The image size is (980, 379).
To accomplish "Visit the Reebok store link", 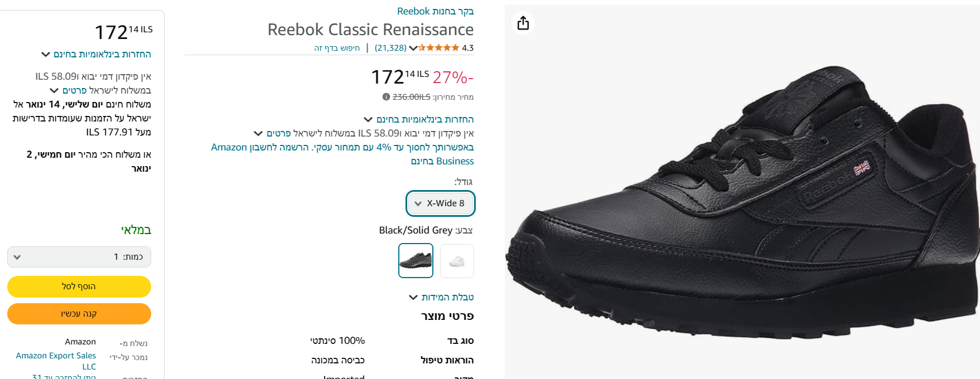I will coord(435,11).
